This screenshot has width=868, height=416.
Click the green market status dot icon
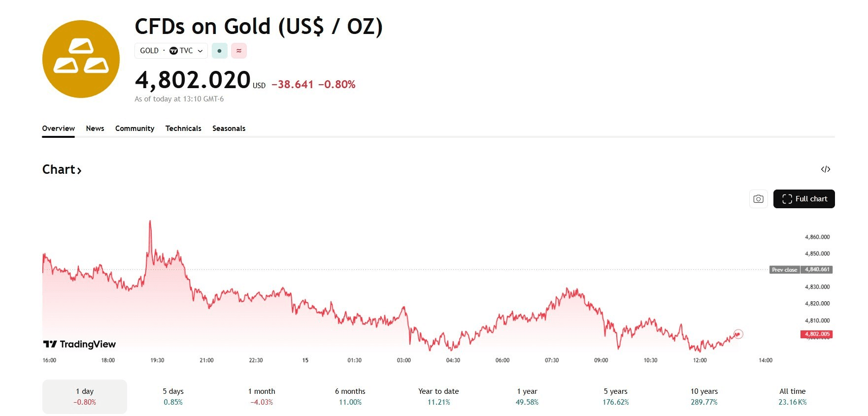coord(219,51)
